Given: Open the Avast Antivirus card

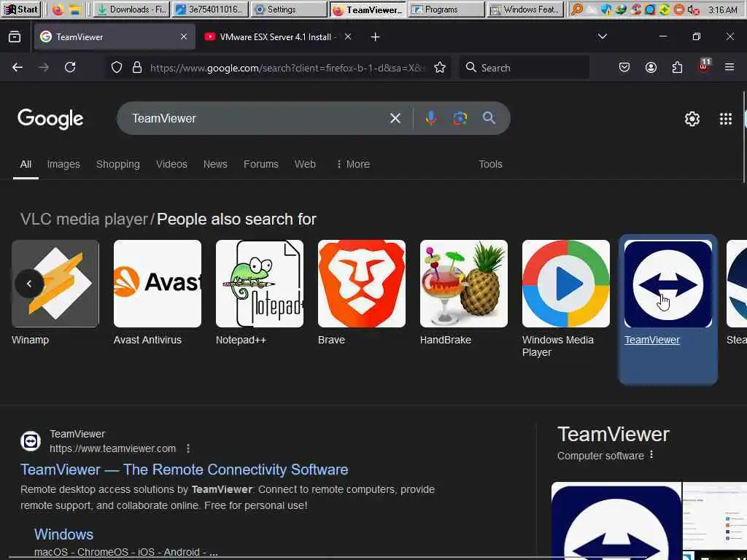Looking at the screenshot, I should 158,293.
